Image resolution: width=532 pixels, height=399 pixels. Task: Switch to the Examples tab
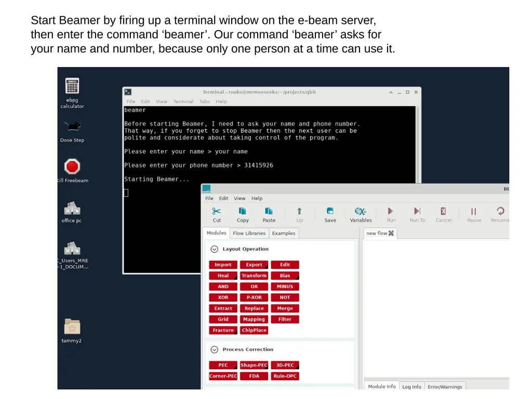point(284,233)
